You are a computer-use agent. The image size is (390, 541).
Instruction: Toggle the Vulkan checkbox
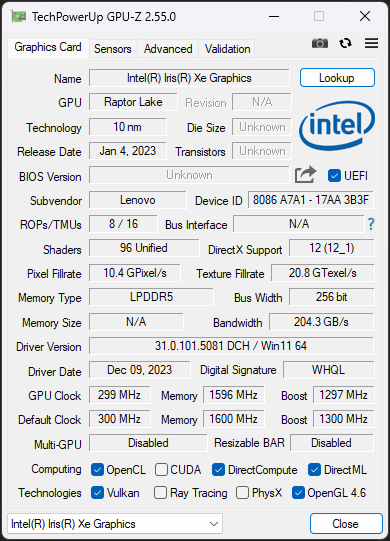[x=97, y=493]
